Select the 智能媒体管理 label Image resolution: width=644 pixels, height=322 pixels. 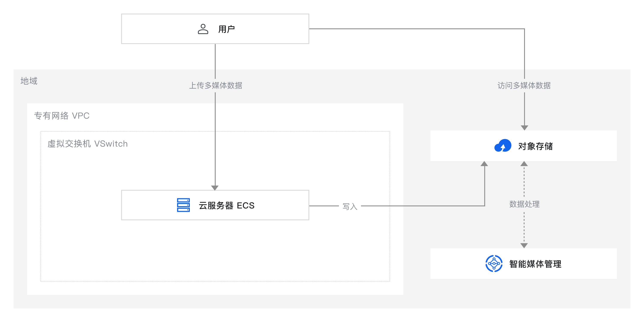[535, 264]
